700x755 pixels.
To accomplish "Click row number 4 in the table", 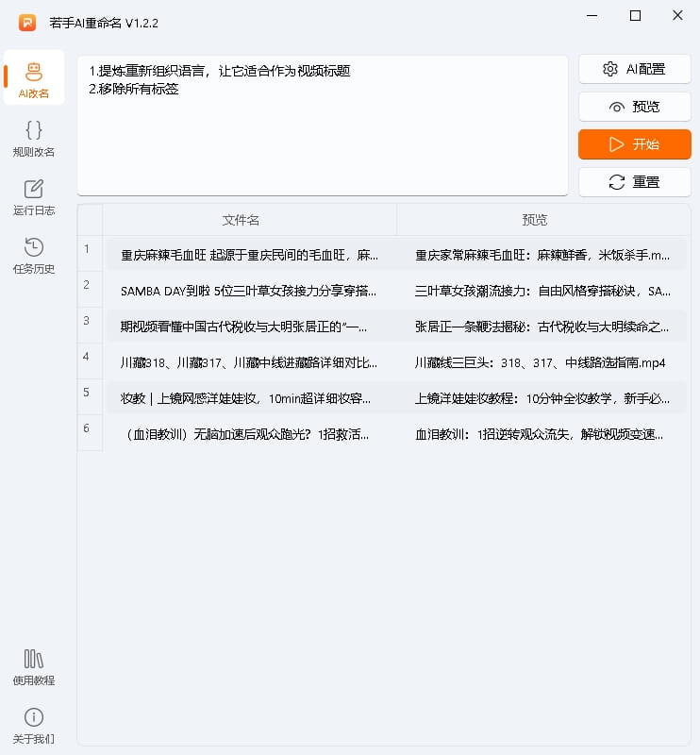I will (x=90, y=361).
